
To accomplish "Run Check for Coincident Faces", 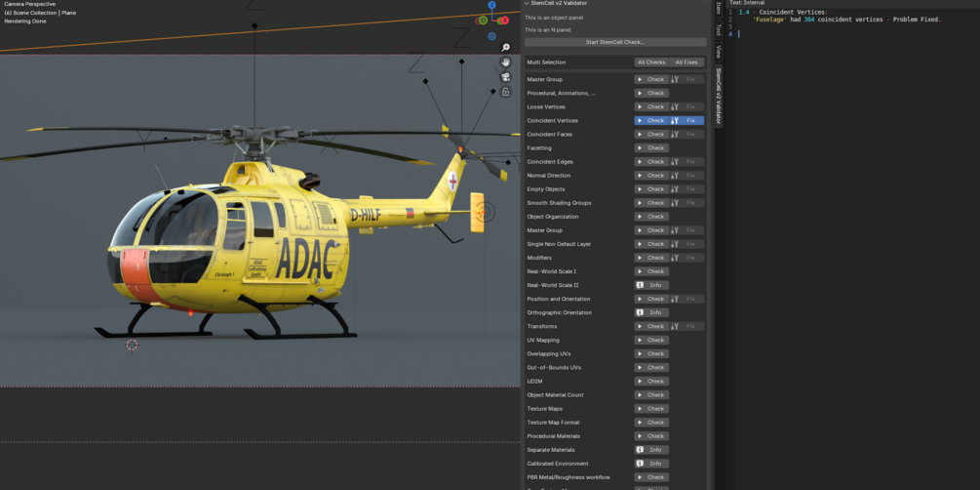I will 651,135.
